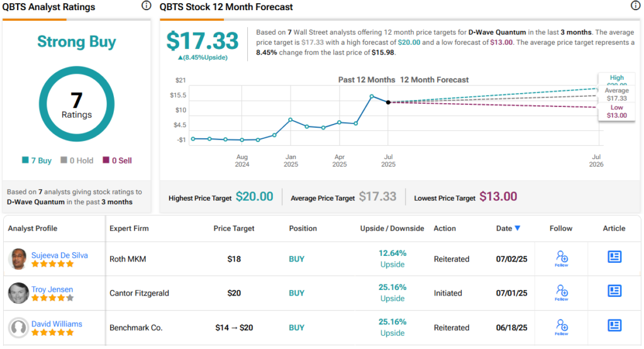
Task: Open article icon in Roth MKM row
Action: pos(614,257)
